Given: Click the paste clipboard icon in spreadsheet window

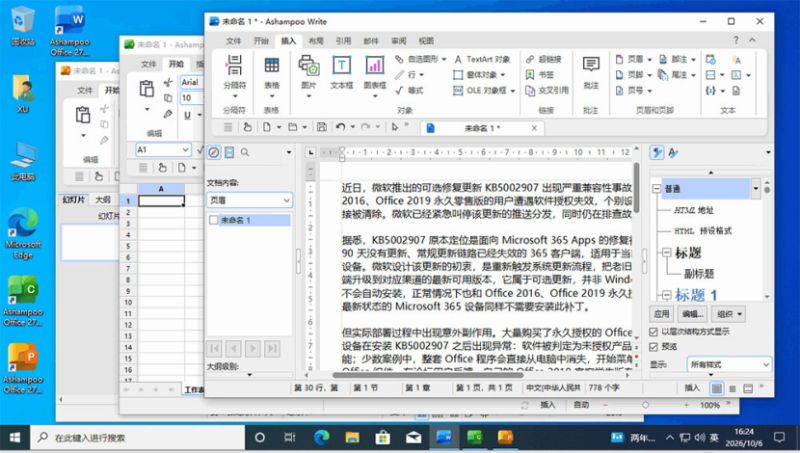Looking at the screenshot, I should coord(146,89).
